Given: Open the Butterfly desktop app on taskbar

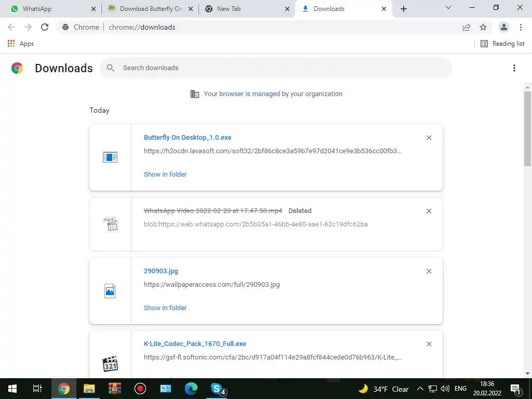Looking at the screenshot, I should [x=166, y=389].
